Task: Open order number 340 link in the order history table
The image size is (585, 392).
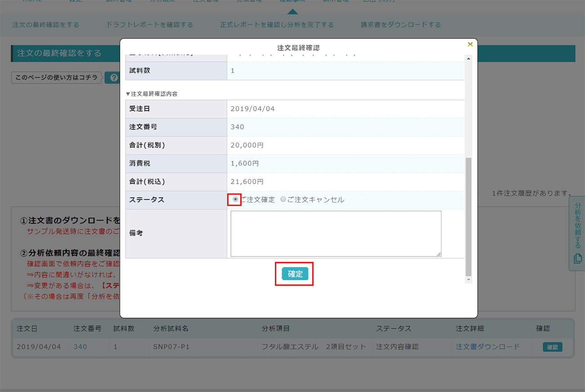Action: pyautogui.click(x=80, y=347)
